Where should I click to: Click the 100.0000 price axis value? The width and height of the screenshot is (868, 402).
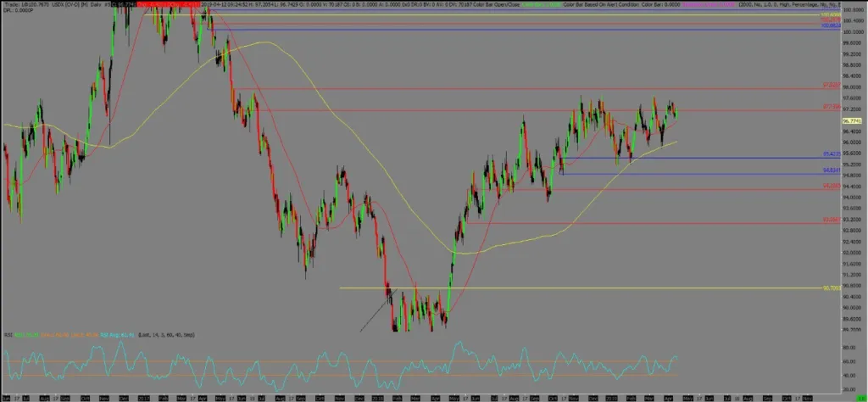click(x=851, y=32)
